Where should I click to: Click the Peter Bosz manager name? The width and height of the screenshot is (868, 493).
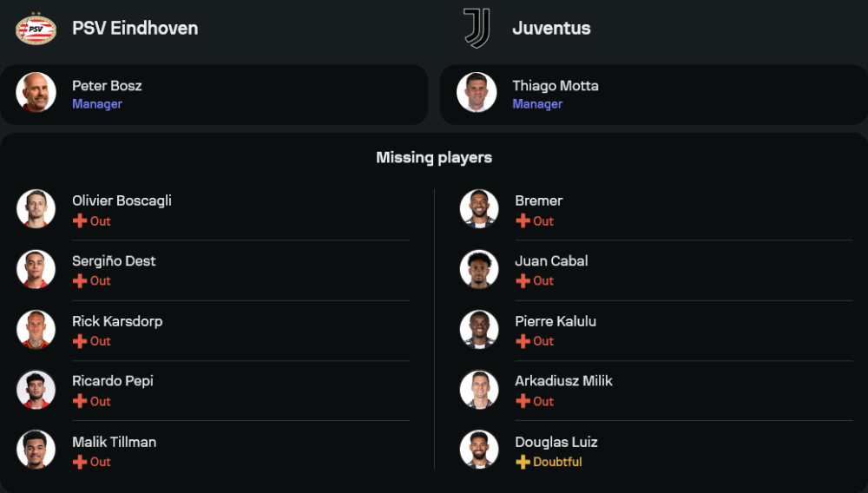point(107,86)
